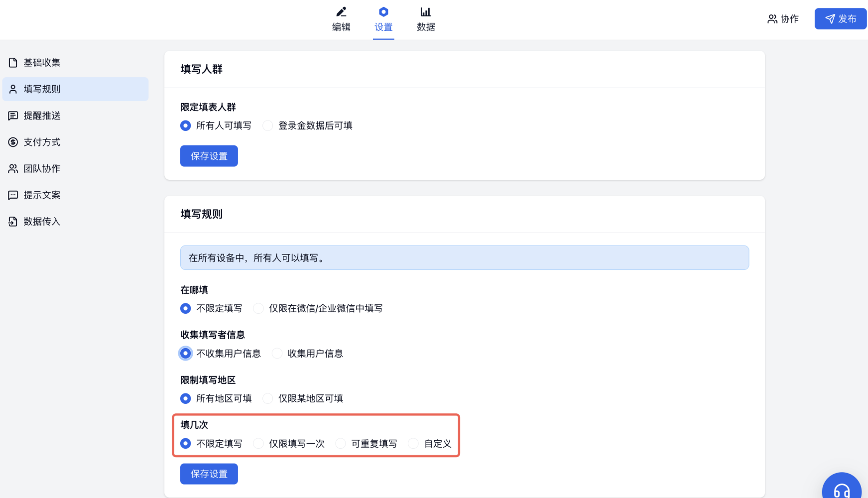This screenshot has width=868, height=498.
Task: Click the paper plane icon in 发布 button
Action: [x=830, y=19]
